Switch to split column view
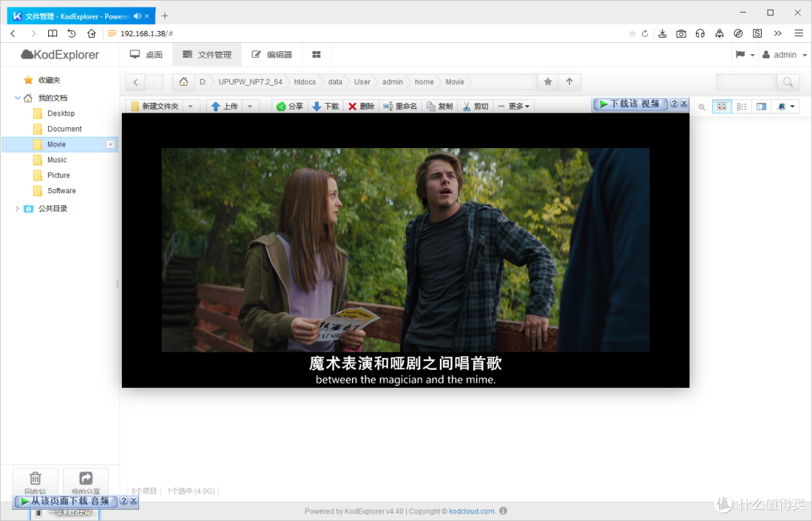This screenshot has width=812, height=521. pyautogui.click(x=761, y=107)
